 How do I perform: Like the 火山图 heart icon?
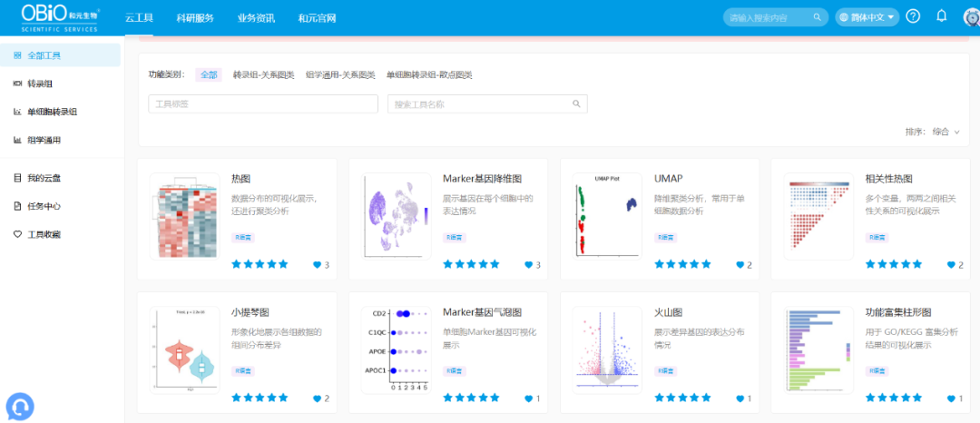pyautogui.click(x=740, y=398)
